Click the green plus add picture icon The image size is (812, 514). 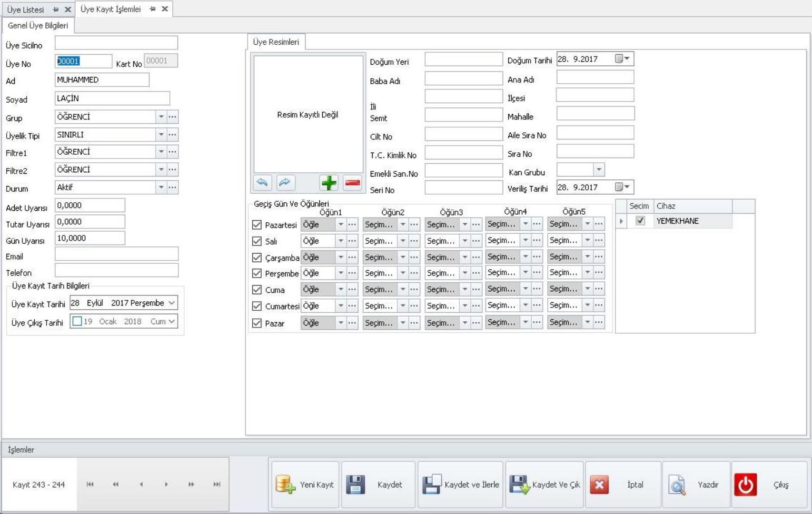[328, 183]
